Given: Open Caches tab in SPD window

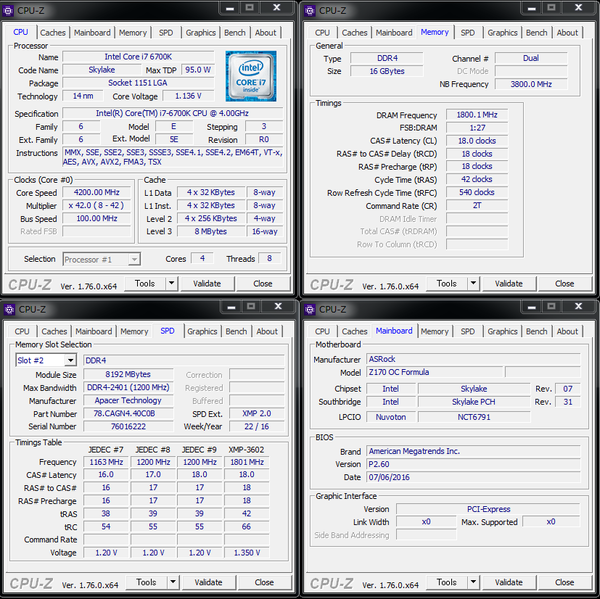Looking at the screenshot, I should coord(54,331).
